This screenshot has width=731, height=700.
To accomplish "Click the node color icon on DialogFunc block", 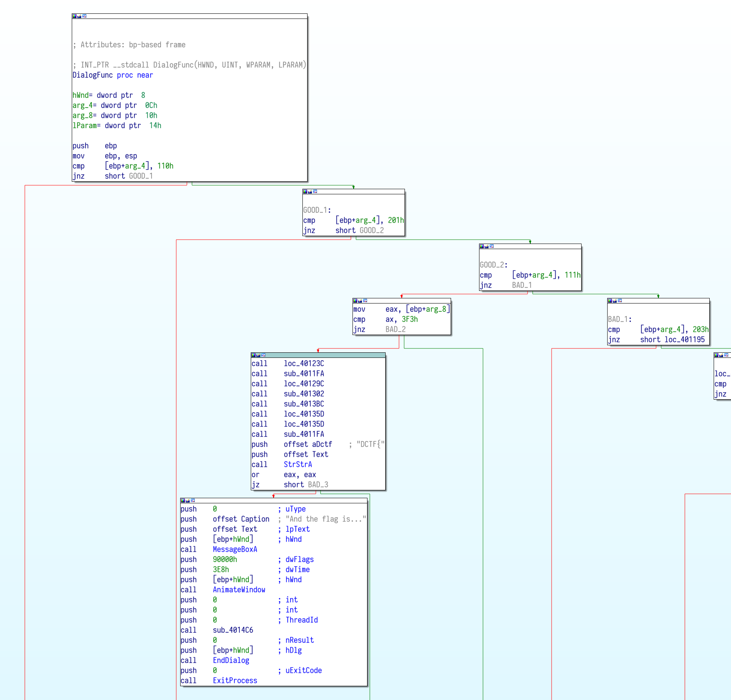I will coord(74,16).
